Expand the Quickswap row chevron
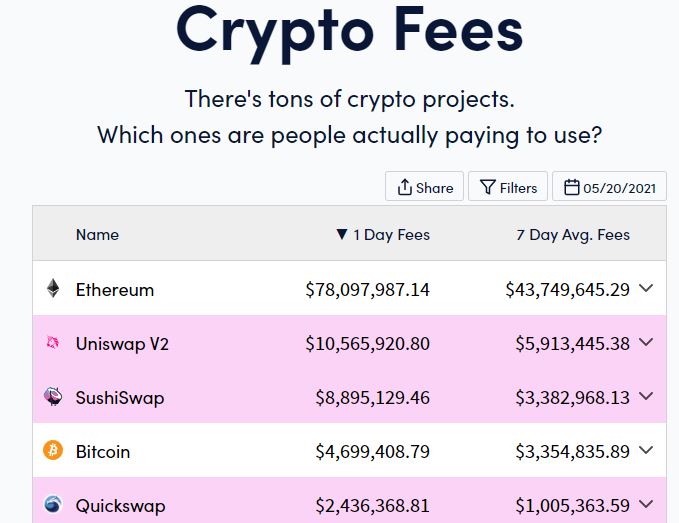679x523 pixels. pos(646,504)
